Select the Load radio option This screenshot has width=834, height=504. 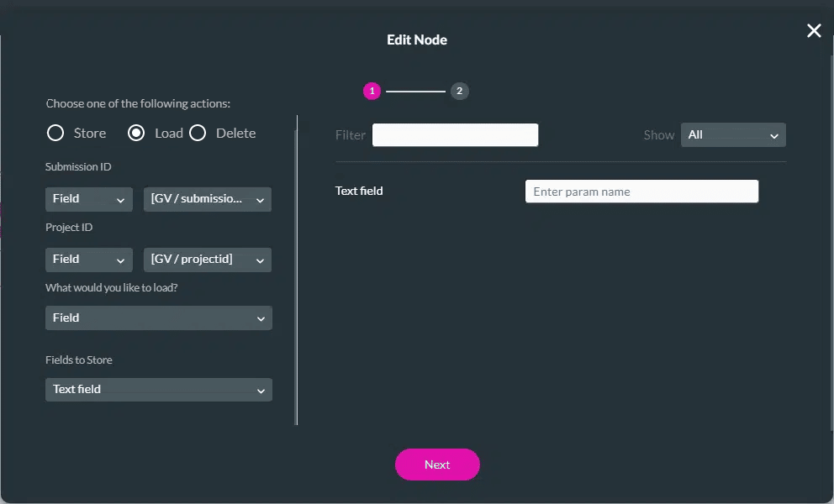click(136, 134)
